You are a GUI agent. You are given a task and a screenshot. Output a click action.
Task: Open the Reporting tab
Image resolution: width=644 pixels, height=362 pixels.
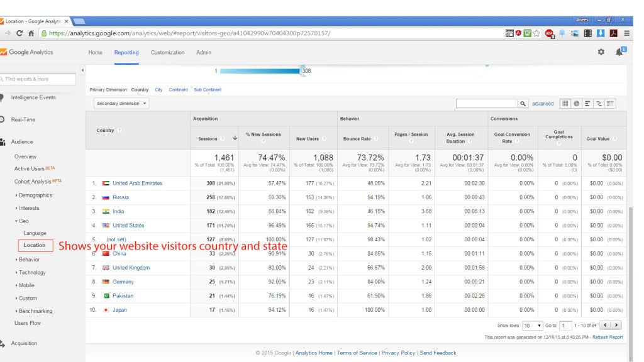tap(126, 53)
